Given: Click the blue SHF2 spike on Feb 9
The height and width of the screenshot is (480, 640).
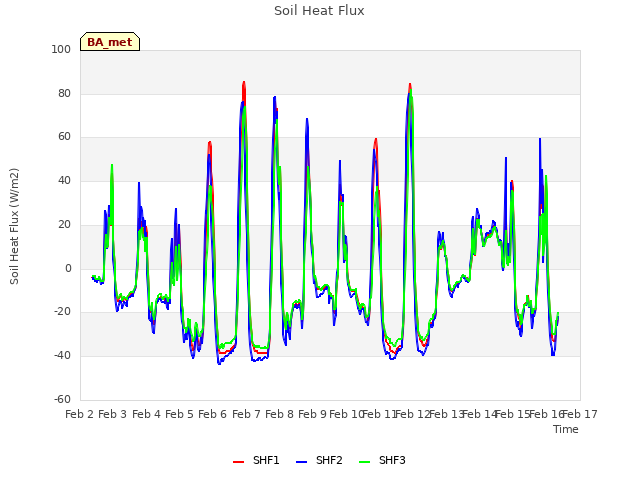Looking at the screenshot, I should pos(307,120).
